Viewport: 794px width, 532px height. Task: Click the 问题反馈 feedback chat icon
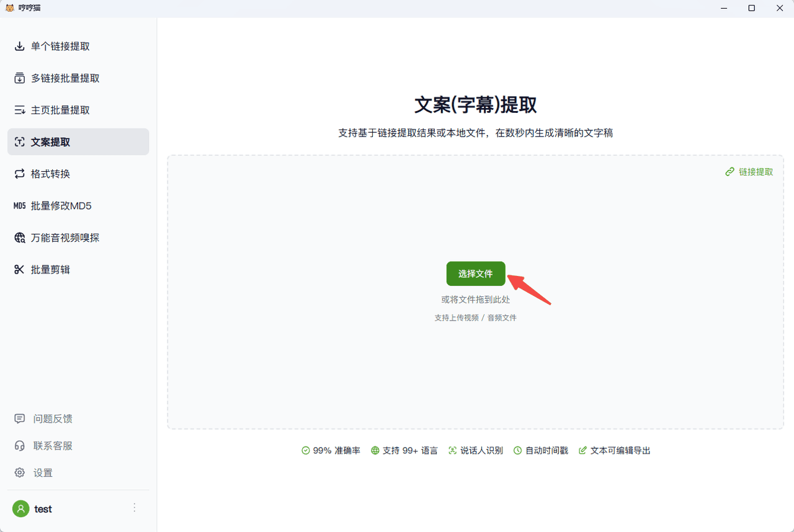20,419
